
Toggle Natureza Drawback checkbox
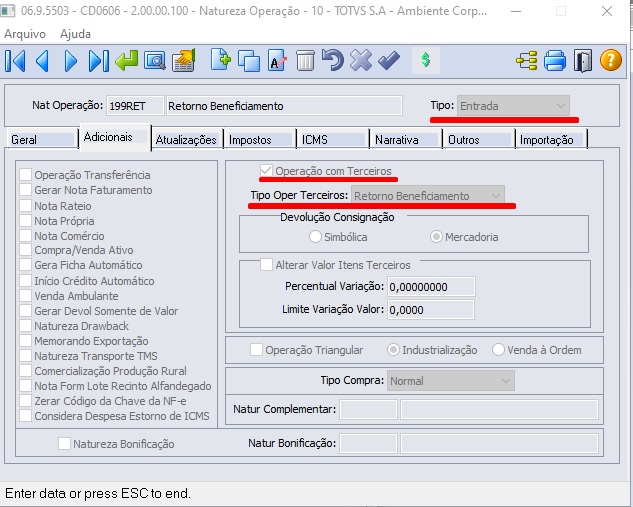(x=26, y=326)
